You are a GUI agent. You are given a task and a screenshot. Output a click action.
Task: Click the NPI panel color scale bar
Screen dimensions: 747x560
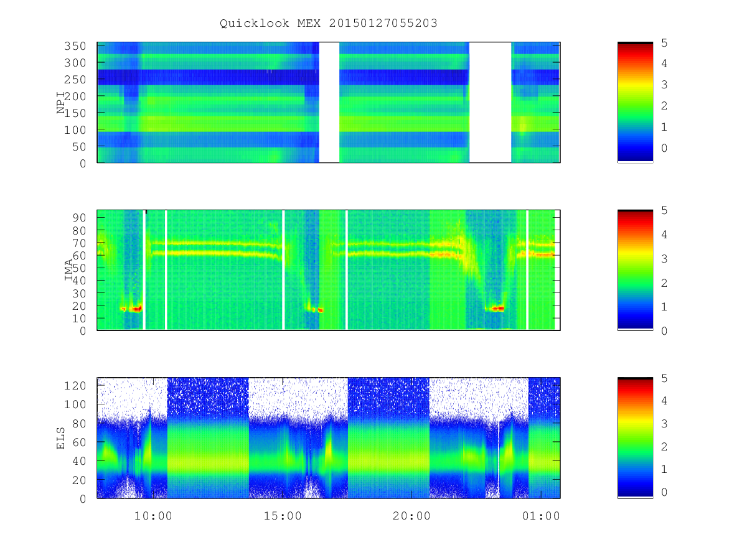click(x=635, y=103)
